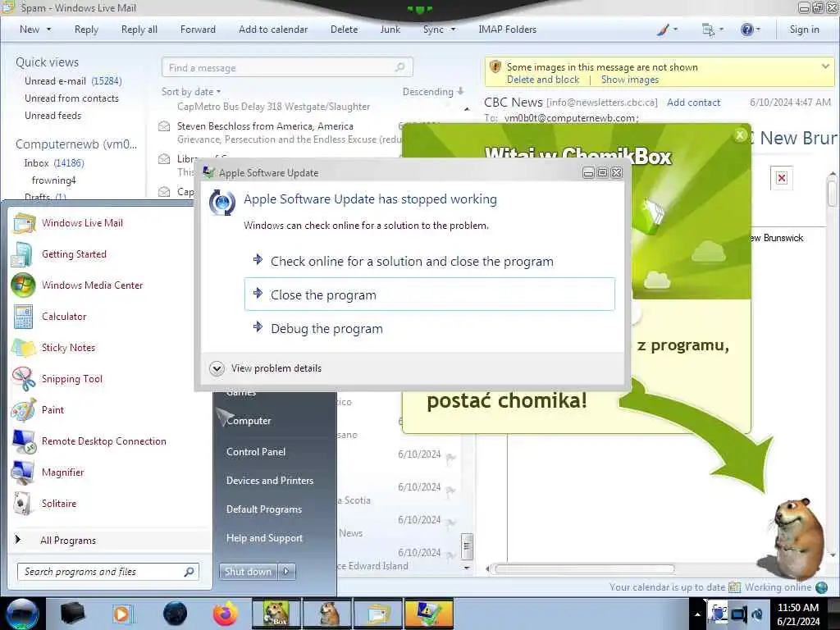
Task: Click the search icon in start menu box
Action: point(189,572)
